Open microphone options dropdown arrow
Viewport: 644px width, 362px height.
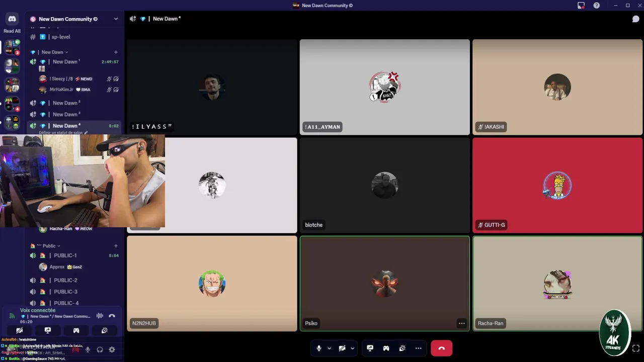330,348
